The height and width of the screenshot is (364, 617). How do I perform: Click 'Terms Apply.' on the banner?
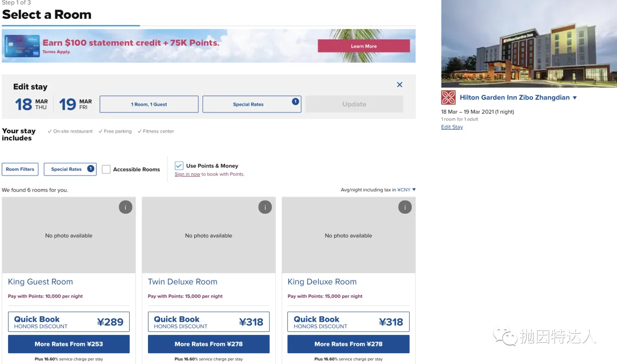point(56,52)
